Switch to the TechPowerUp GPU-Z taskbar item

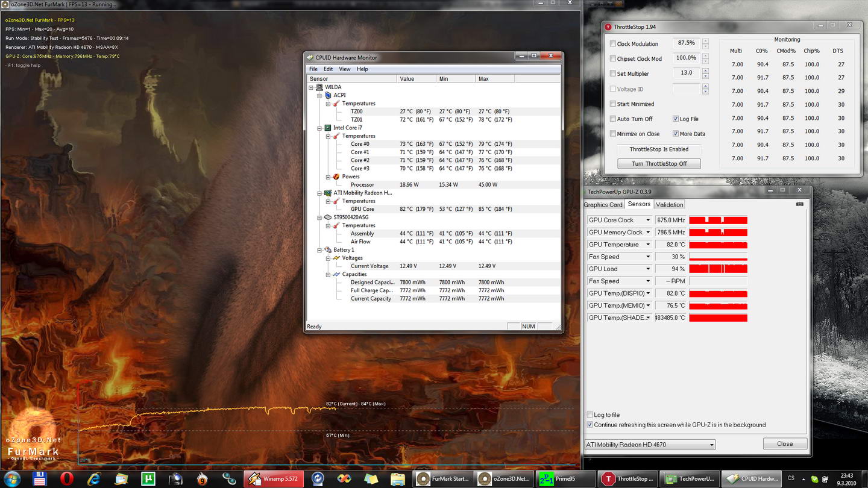[x=688, y=479]
